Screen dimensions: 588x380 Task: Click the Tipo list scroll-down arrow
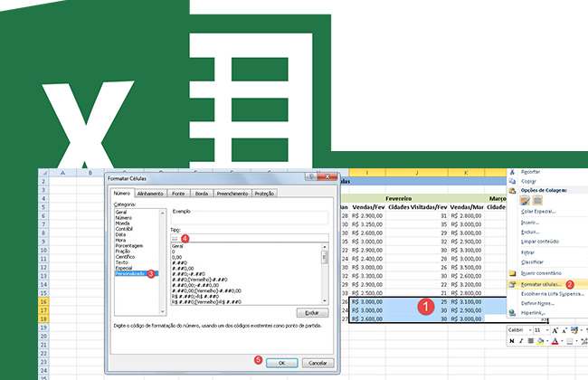pyautogui.click(x=325, y=301)
